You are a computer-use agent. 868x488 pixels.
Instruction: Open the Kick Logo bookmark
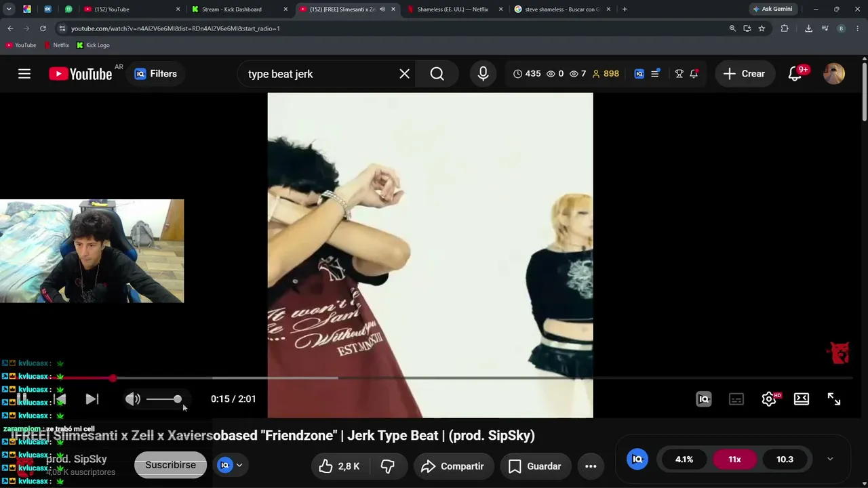pos(93,45)
